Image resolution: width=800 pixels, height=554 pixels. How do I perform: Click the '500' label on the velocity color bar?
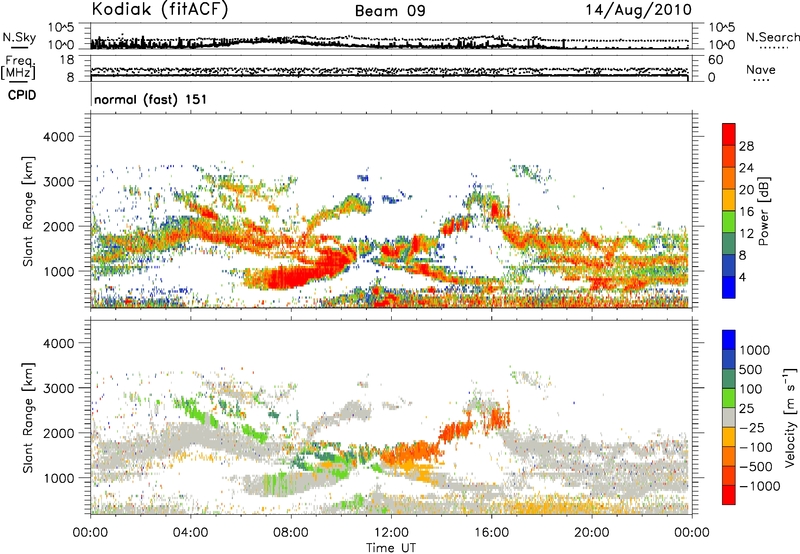[x=751, y=370]
